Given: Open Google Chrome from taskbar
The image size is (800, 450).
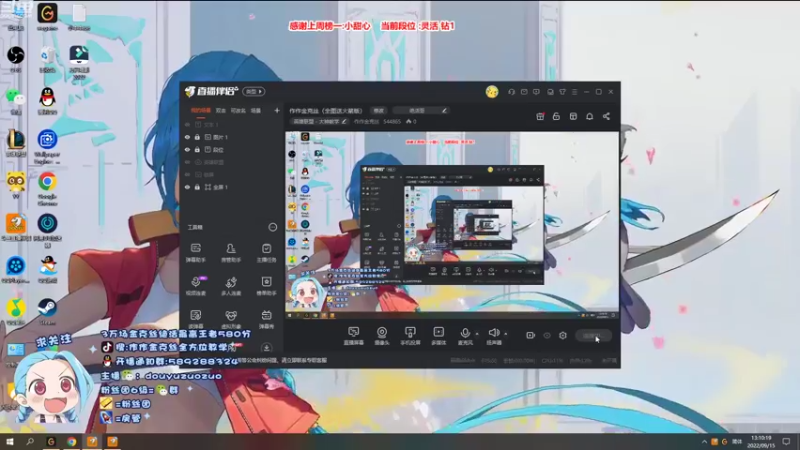Looking at the screenshot, I should click(x=71, y=441).
